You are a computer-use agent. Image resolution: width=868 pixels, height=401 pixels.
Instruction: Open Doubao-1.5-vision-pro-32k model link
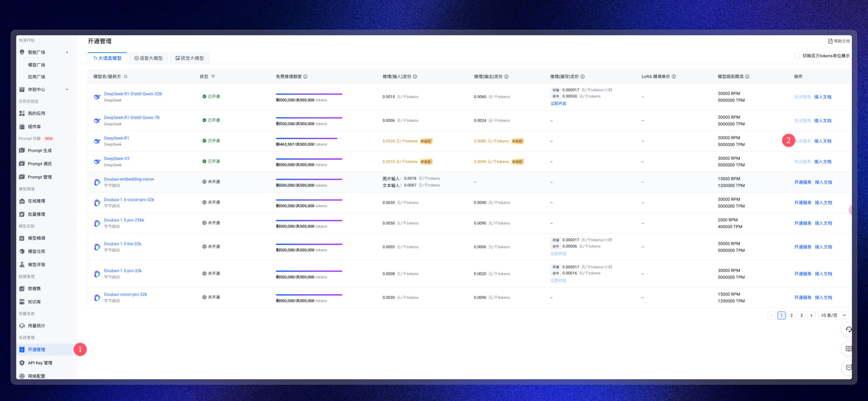tap(129, 200)
